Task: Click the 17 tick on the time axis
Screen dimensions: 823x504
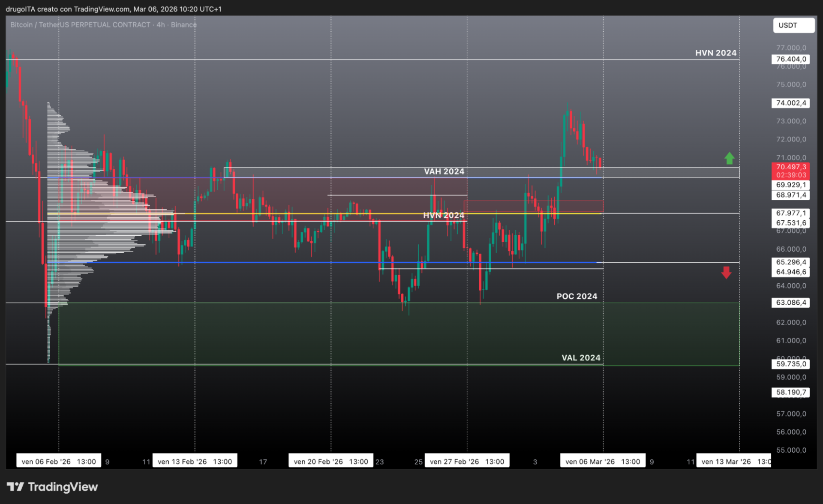Action: (263, 462)
